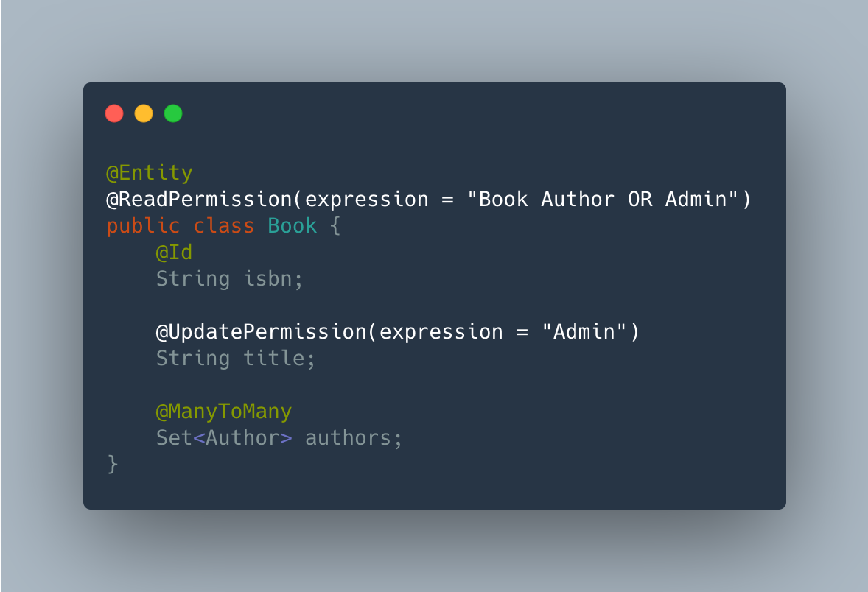Click the public keyword

pyautogui.click(x=143, y=226)
